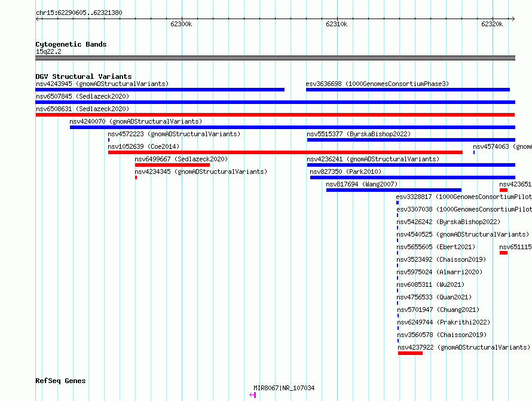Click the 15q22.2 cytogenetic band bar
Viewport: 532px width, 401px height.
(275, 58)
